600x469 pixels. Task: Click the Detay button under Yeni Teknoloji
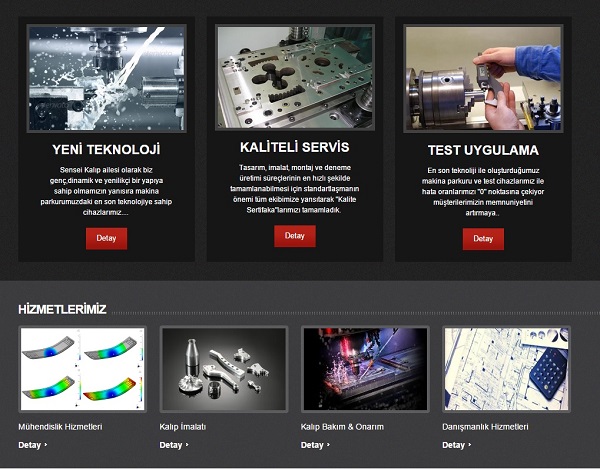coord(106,238)
